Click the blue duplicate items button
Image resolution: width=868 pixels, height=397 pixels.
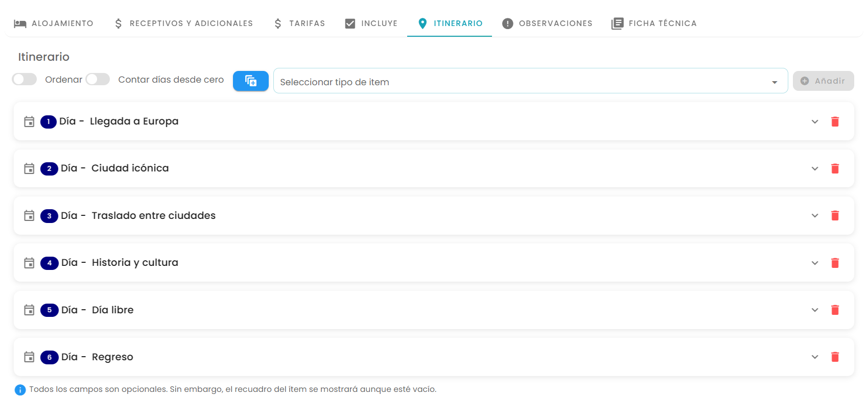click(x=250, y=81)
